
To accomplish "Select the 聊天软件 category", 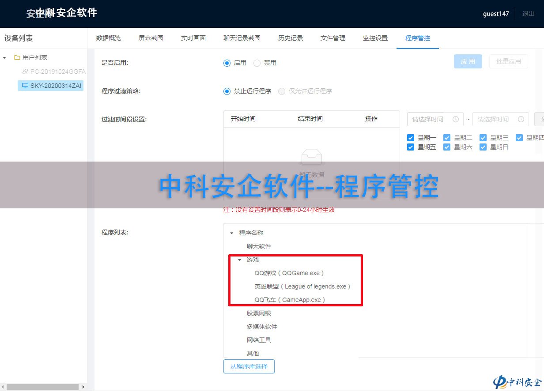I will click(259, 246).
